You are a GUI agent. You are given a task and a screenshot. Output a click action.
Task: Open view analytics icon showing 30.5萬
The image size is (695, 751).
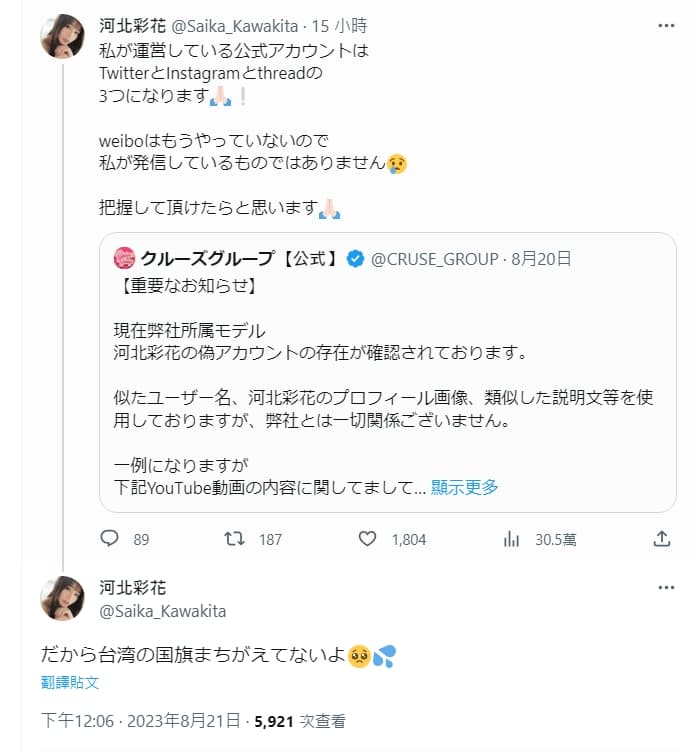click(x=512, y=539)
